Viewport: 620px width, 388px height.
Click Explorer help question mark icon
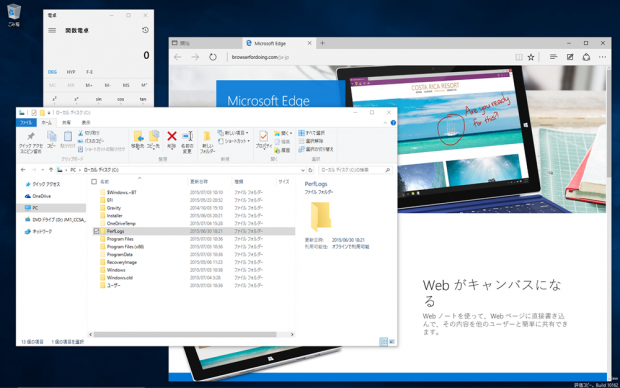click(x=393, y=123)
